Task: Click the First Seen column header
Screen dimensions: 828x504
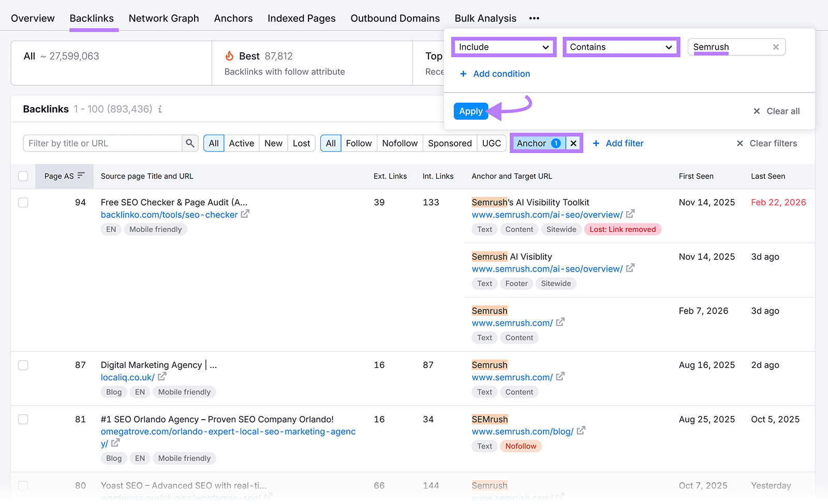Action: click(696, 176)
